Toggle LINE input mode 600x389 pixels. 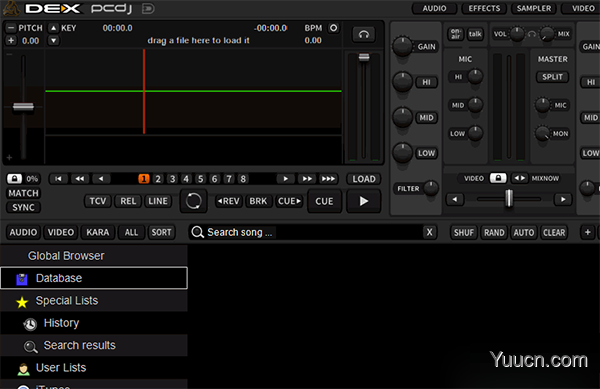click(x=158, y=201)
